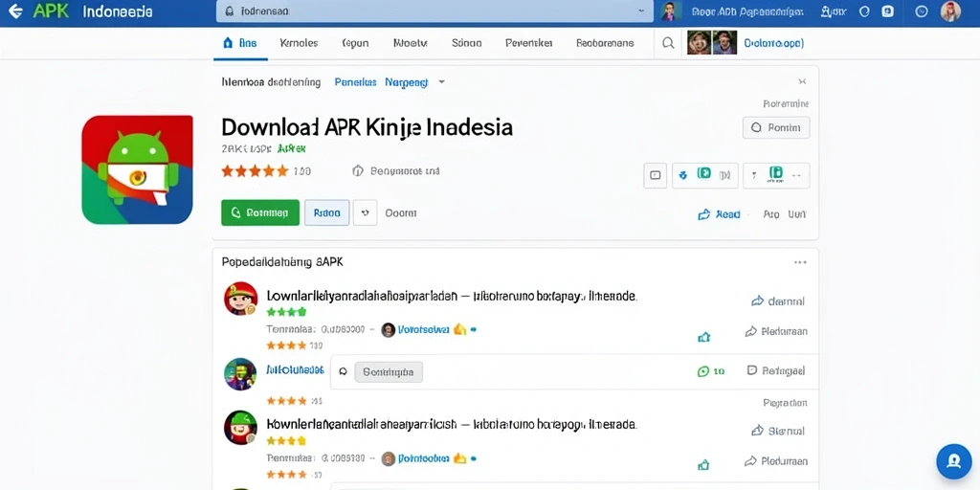Click the dashes icon in the right button group
Image resolution: width=980 pixels, height=490 pixels.
796,176
